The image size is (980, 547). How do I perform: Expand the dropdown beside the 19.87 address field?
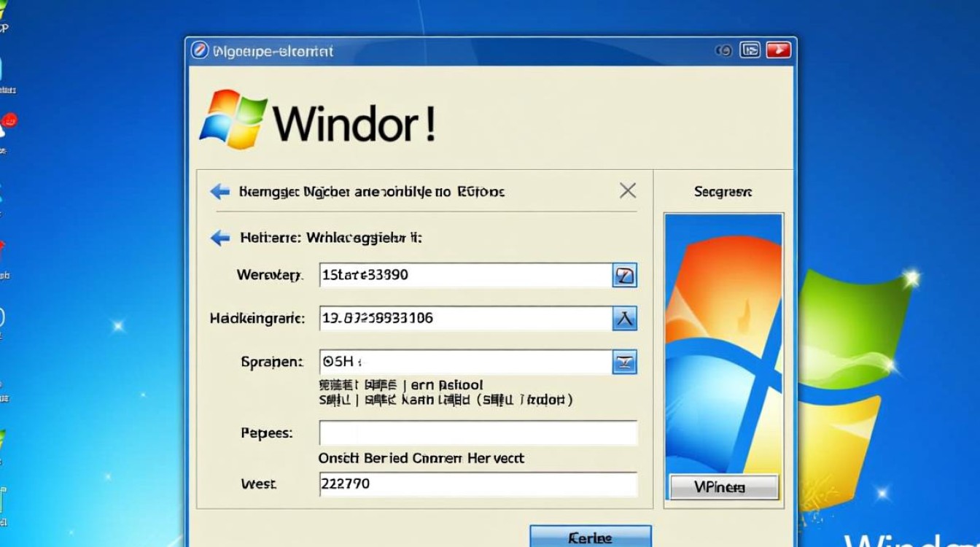[x=625, y=318]
